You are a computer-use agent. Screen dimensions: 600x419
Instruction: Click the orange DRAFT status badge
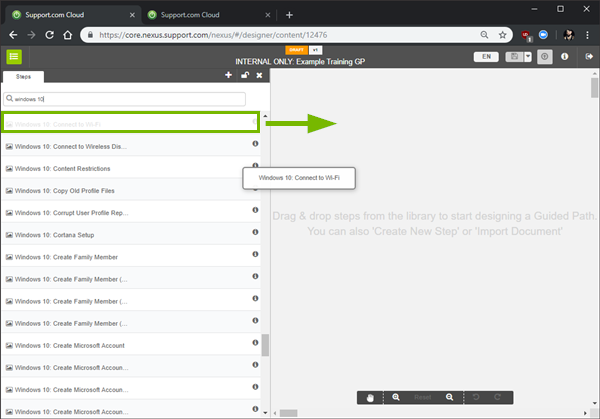[296, 50]
